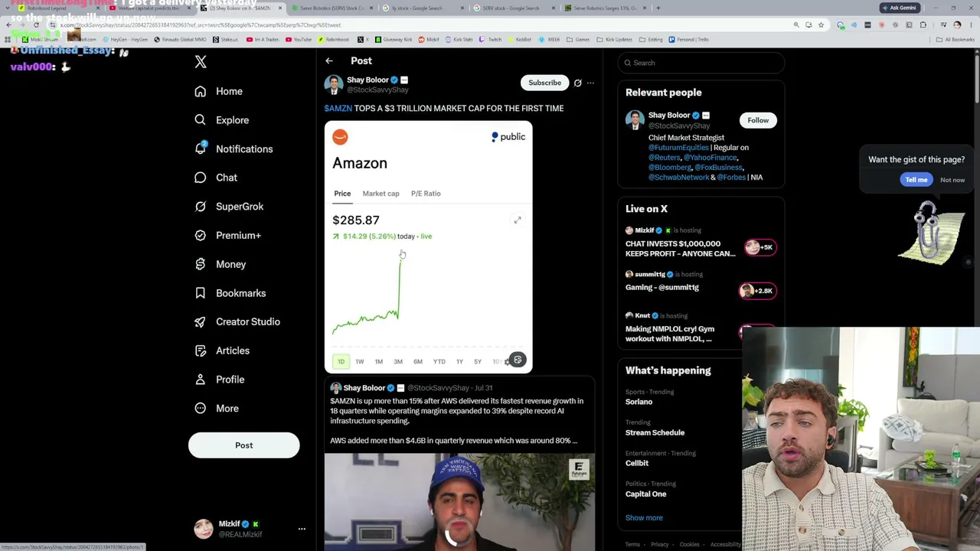Open Bookmarks using the bookmark icon
The height and width of the screenshot is (551, 980).
(x=201, y=293)
